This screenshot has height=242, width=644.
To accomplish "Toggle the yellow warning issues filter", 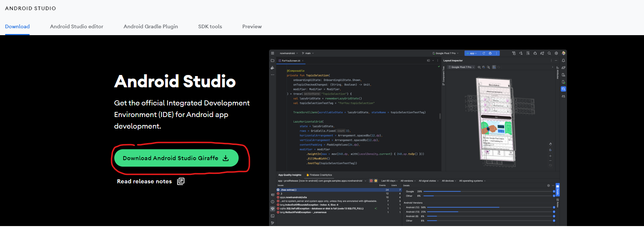I will pos(376,181).
